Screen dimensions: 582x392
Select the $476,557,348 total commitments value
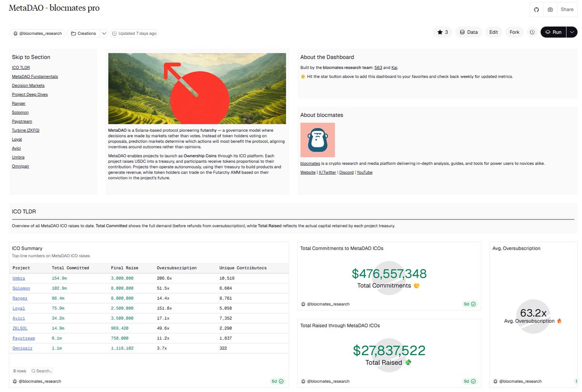click(x=389, y=274)
